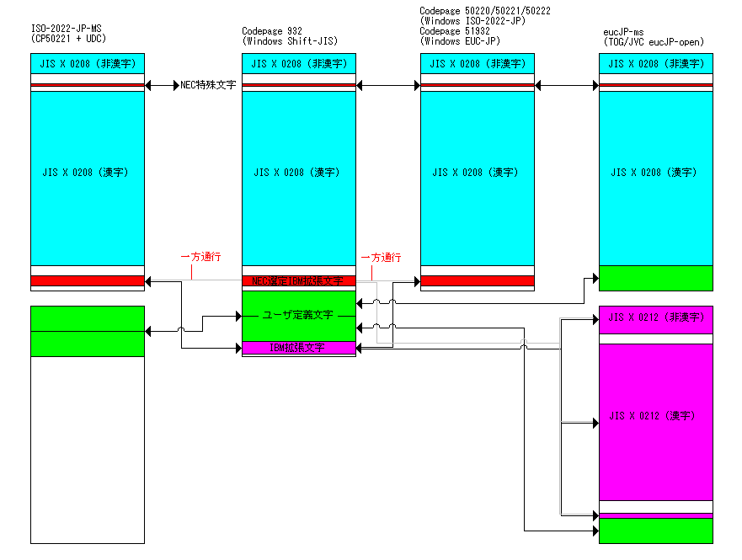Screen dimensions: 742x560
Task: Click the green block in ISO-2022-JP-MS column
Action: (88, 331)
